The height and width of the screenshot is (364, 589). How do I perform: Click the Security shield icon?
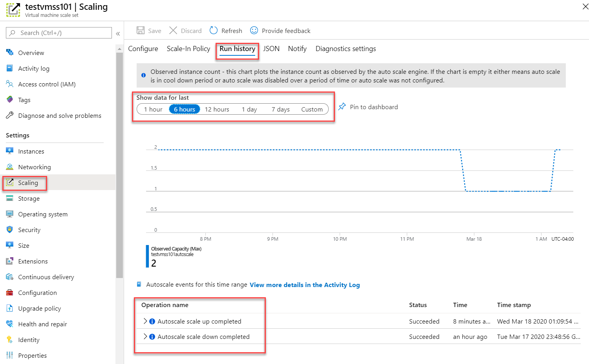(10, 229)
